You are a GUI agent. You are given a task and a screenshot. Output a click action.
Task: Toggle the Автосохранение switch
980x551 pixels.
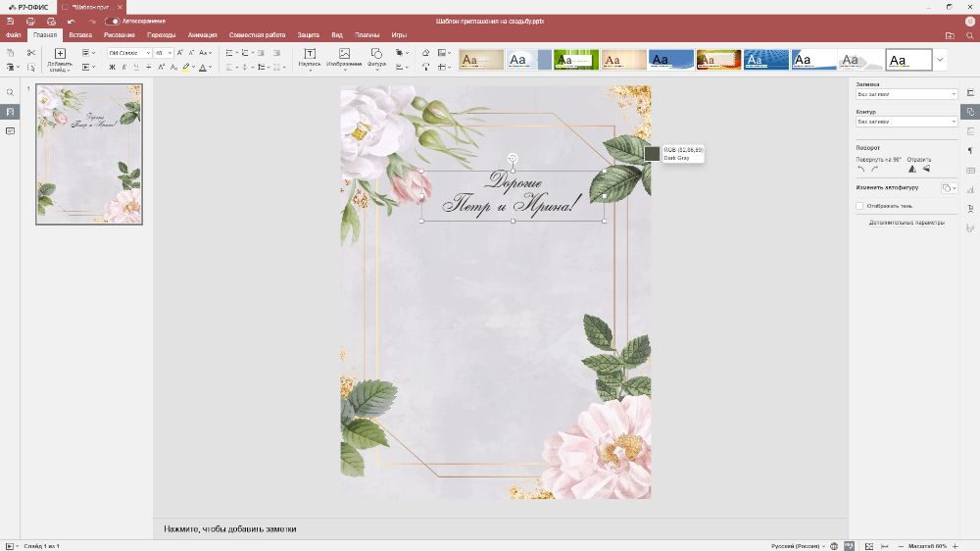click(x=113, y=21)
